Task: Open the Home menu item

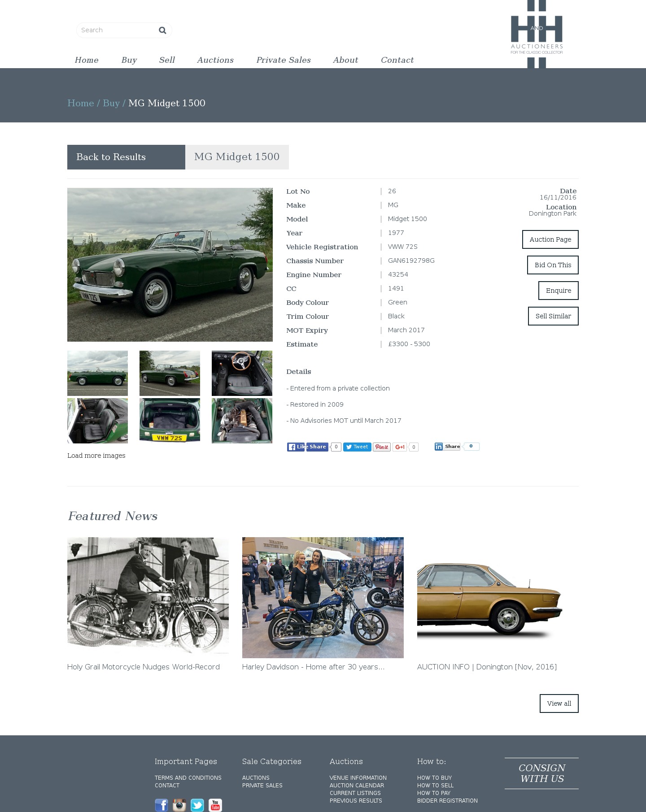Action: point(87,60)
